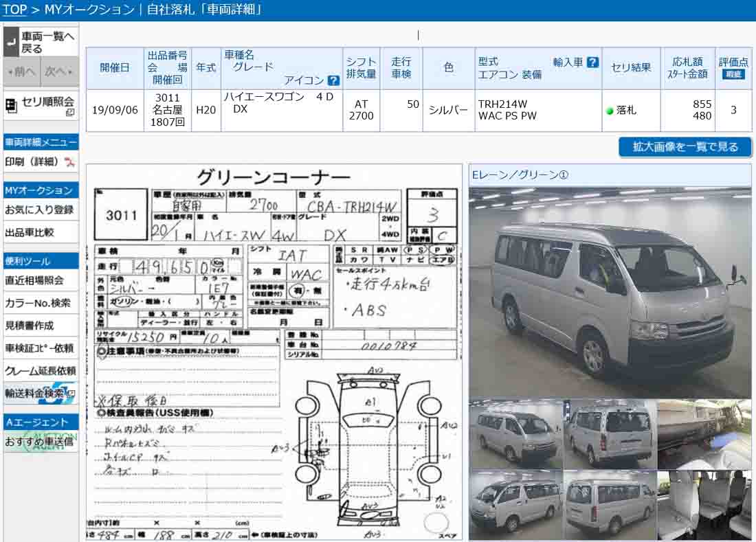Screen dimensions: 756x542
Task: Select お気に入り登録 favorites menu item
Action: [x=41, y=210]
